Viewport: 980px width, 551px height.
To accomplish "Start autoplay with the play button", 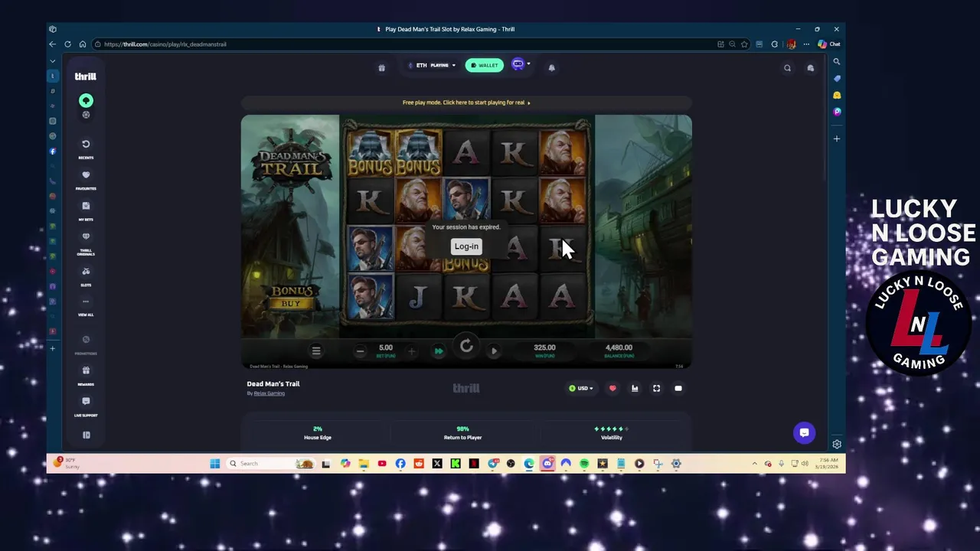I will click(x=494, y=351).
